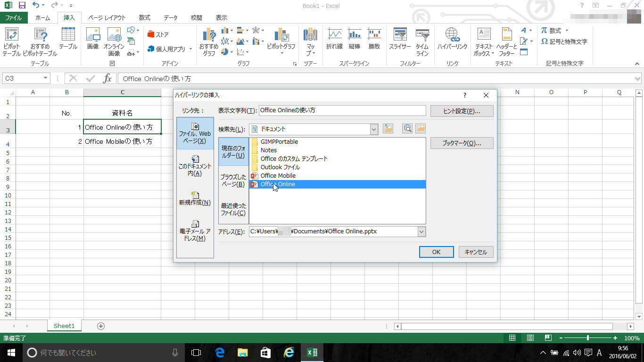This screenshot has width=644, height=362.
Task: Click the insert function fx icon
Action: pyautogui.click(x=107, y=78)
